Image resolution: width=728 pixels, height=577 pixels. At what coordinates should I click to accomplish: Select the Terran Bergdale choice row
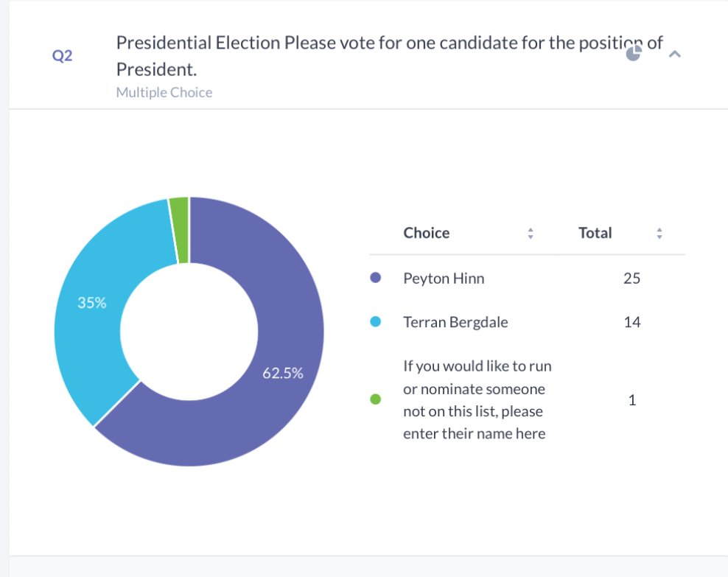[x=455, y=322]
